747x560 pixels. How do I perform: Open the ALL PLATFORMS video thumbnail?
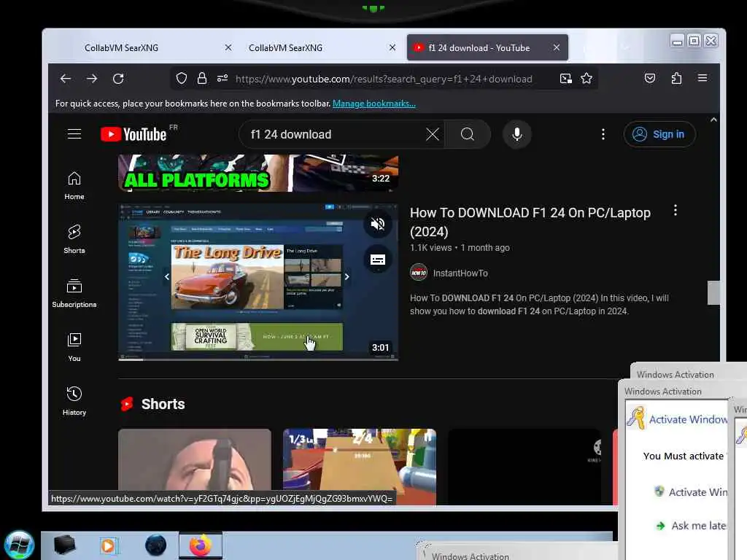[258, 173]
